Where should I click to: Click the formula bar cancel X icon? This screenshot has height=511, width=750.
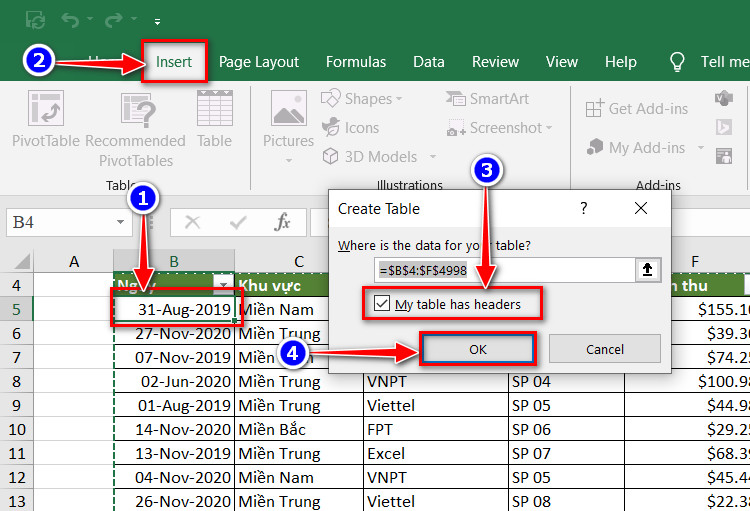click(192, 222)
